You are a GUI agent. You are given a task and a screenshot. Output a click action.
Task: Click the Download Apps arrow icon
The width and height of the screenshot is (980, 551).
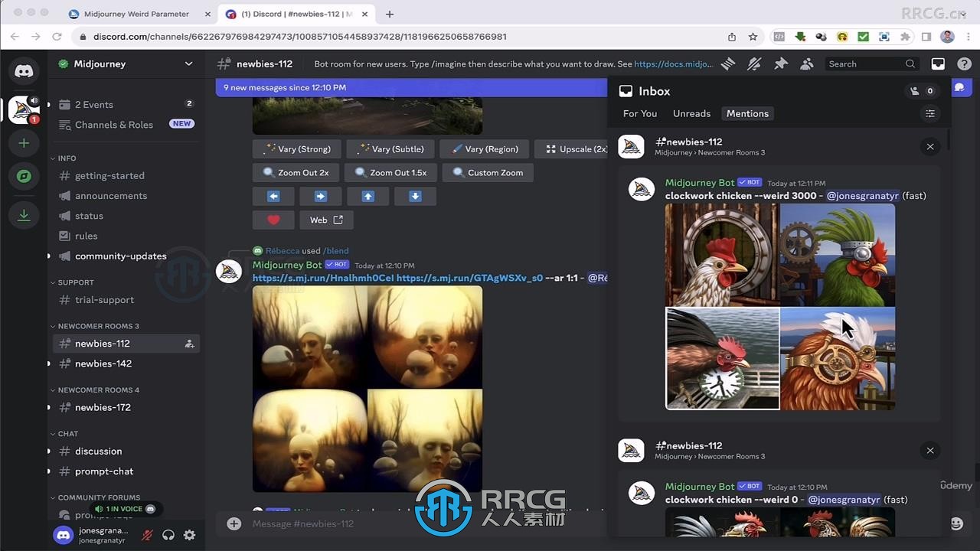(x=24, y=216)
